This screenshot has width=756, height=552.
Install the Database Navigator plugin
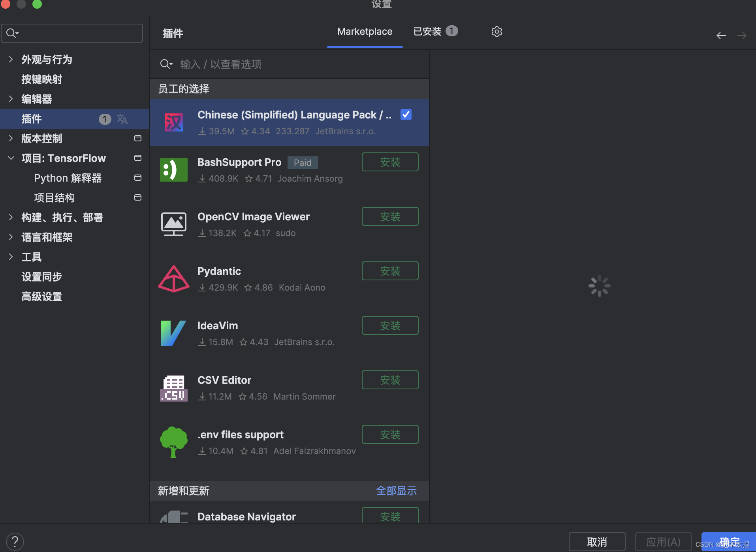(390, 515)
